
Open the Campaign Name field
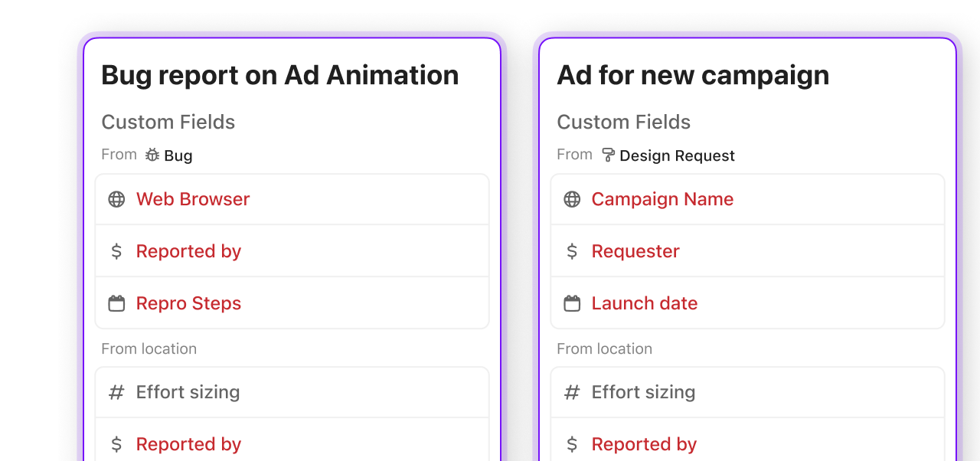pos(747,199)
